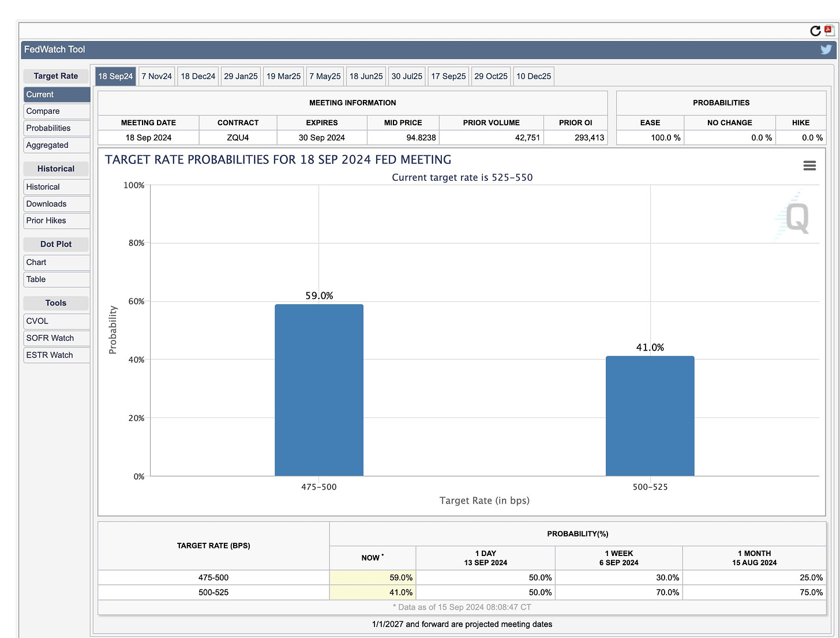Switch to the 18 Dec24 tab
Viewport: 840px width, 638px height.
click(x=198, y=76)
